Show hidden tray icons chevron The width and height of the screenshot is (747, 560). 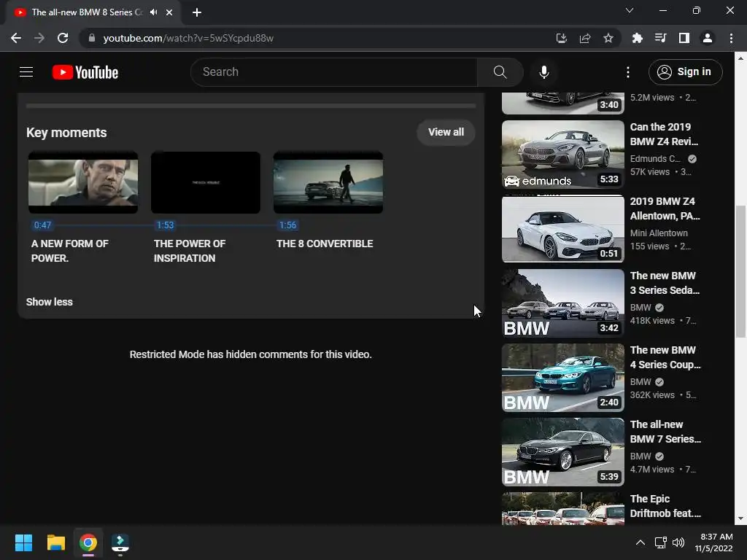tap(640, 542)
